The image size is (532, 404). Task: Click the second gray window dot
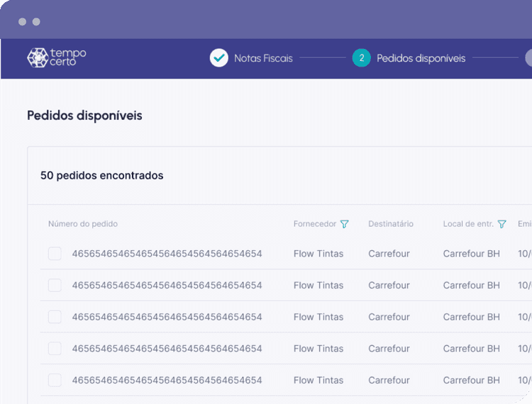pyautogui.click(x=36, y=22)
